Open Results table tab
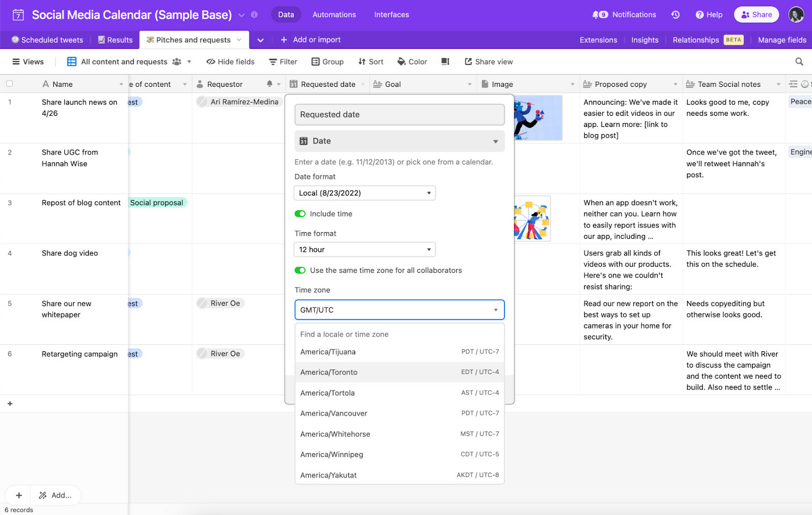The height and width of the screenshot is (515, 812). (x=115, y=40)
